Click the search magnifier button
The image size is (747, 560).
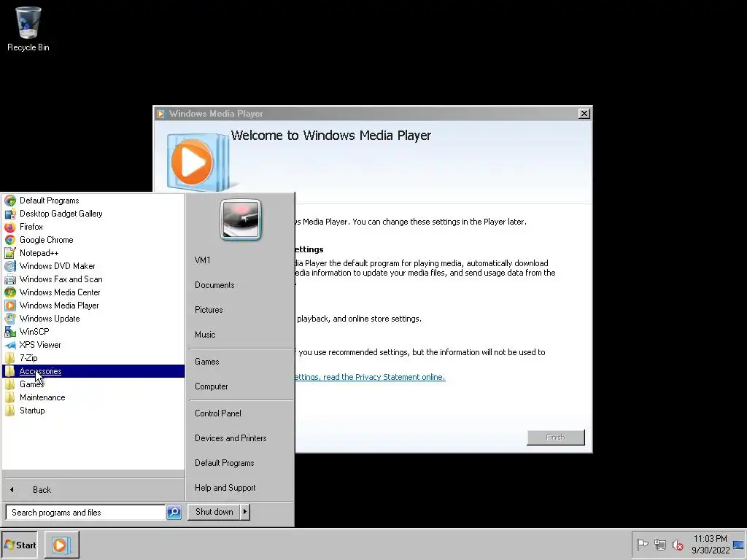[x=174, y=513]
